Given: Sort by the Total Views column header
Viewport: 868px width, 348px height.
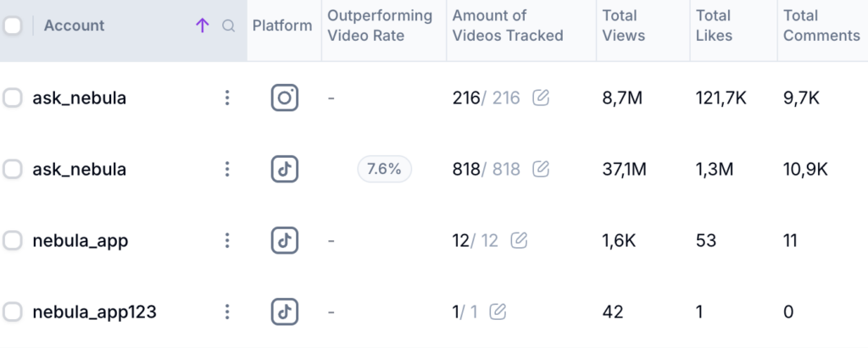Looking at the screenshot, I should click(x=623, y=25).
